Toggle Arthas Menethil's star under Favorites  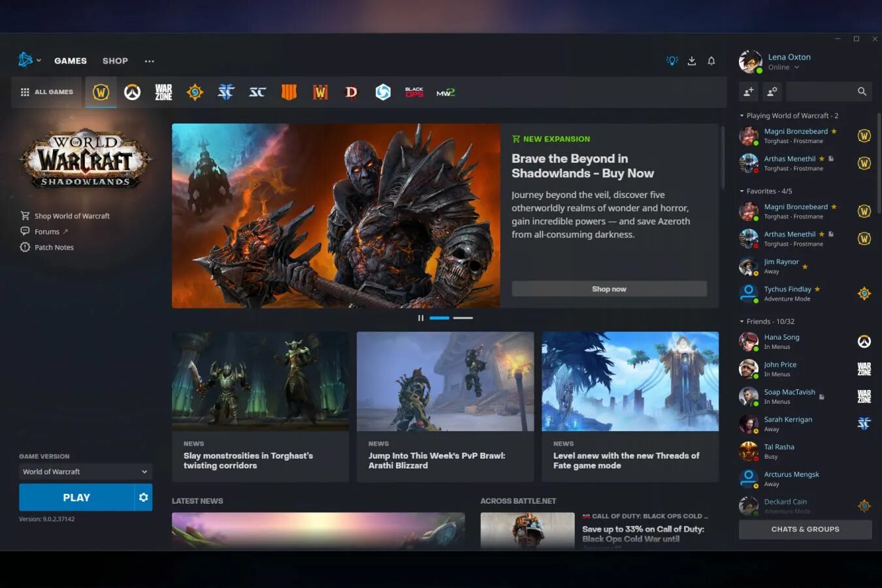(821, 234)
